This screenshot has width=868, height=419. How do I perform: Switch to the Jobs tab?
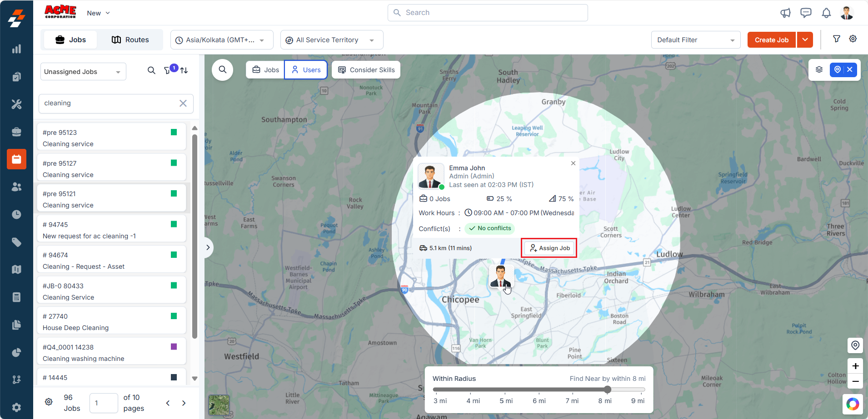click(70, 40)
